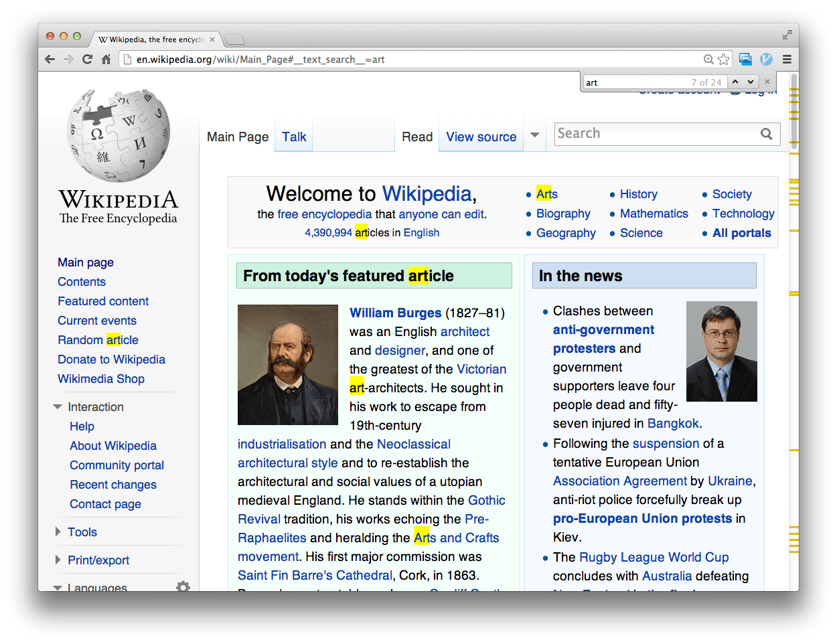Click the zoom magnifier icon in address bar
The height and width of the screenshot is (644, 837).
pyautogui.click(x=708, y=60)
